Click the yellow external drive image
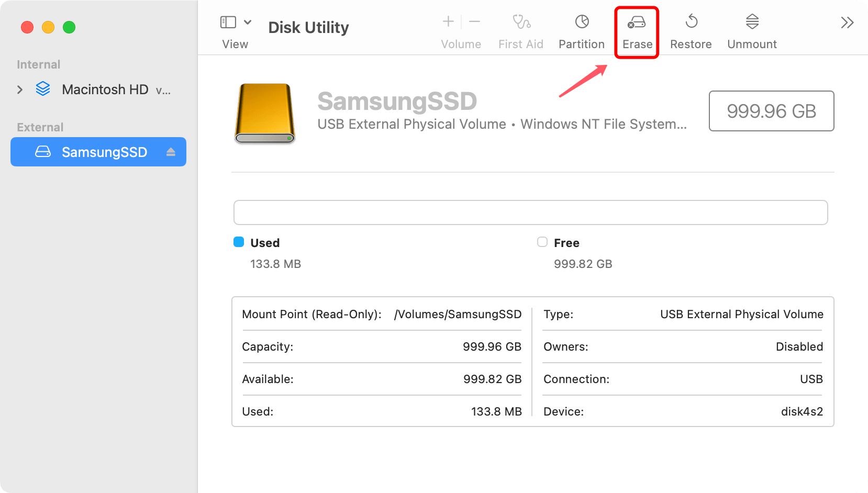The image size is (868, 493). coord(265,113)
